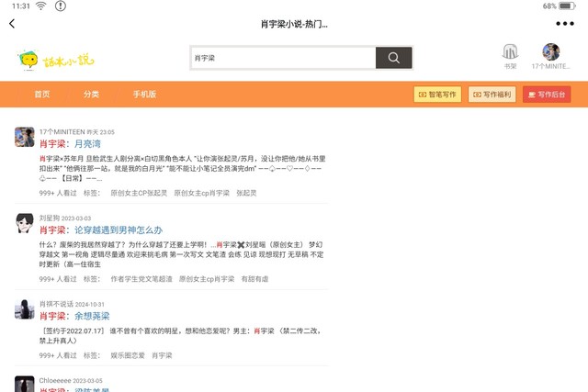Image resolution: width=588 pixels, height=392 pixels.
Task: Click the 话本小说 site logo
Action: [56, 60]
